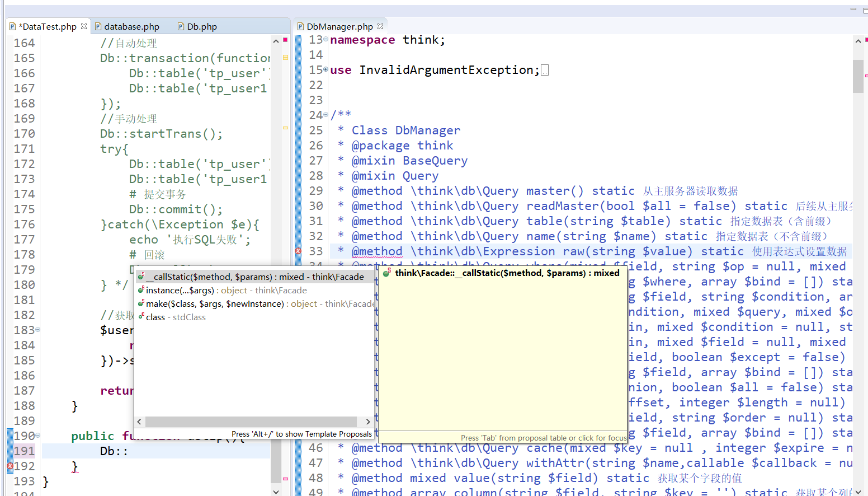The width and height of the screenshot is (868, 496).
Task: Click the yellow overview ruler marker in DataTest
Action: click(285, 57)
